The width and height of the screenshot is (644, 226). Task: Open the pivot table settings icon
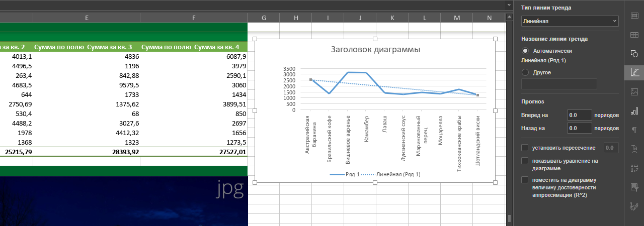coord(634,168)
